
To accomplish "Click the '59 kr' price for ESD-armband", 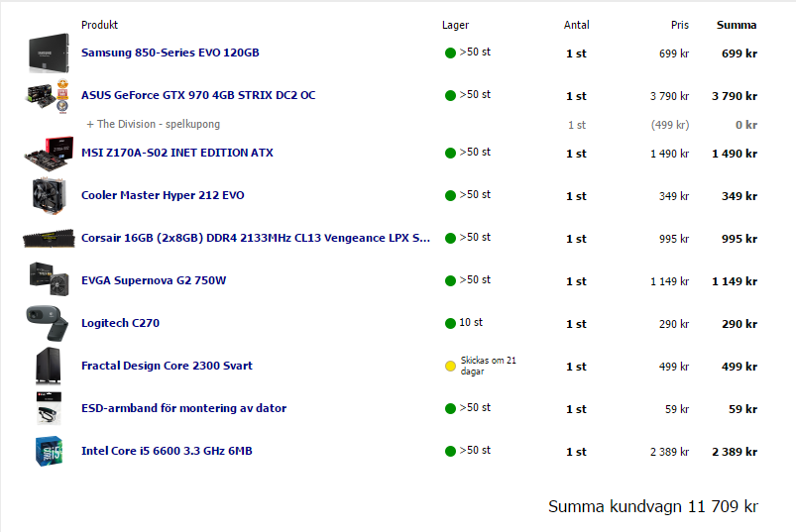I will point(677,409).
